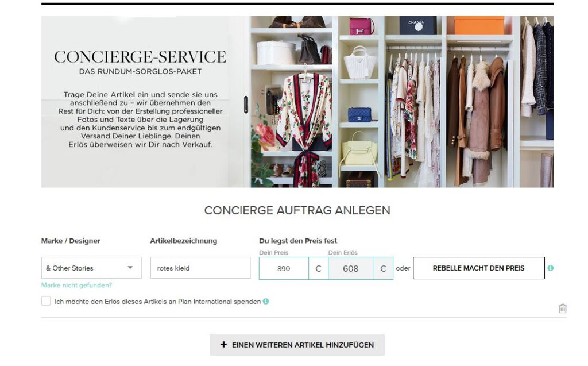
Task: Edit the Dein Preis field showing 890
Action: (x=284, y=268)
